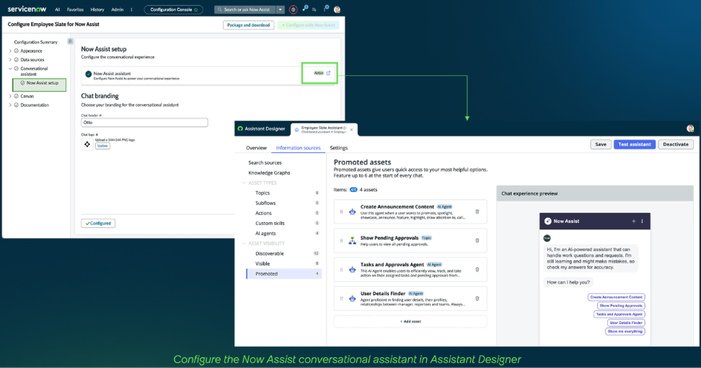
Task: Click the Now Assist chat header logo
Action: click(548, 221)
